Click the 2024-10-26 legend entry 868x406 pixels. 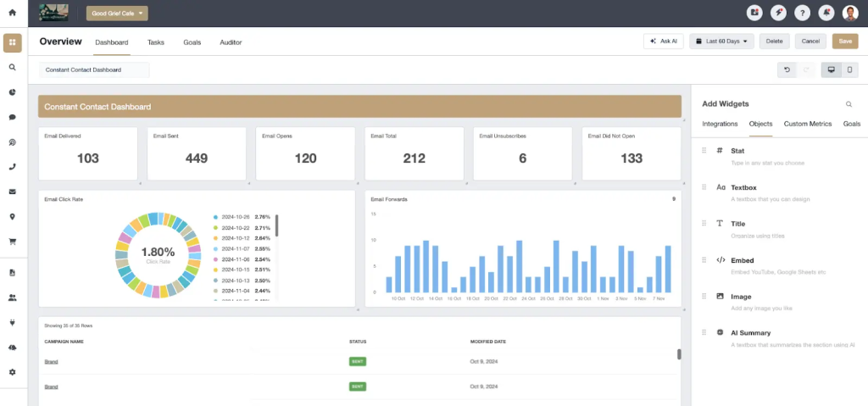(x=242, y=217)
